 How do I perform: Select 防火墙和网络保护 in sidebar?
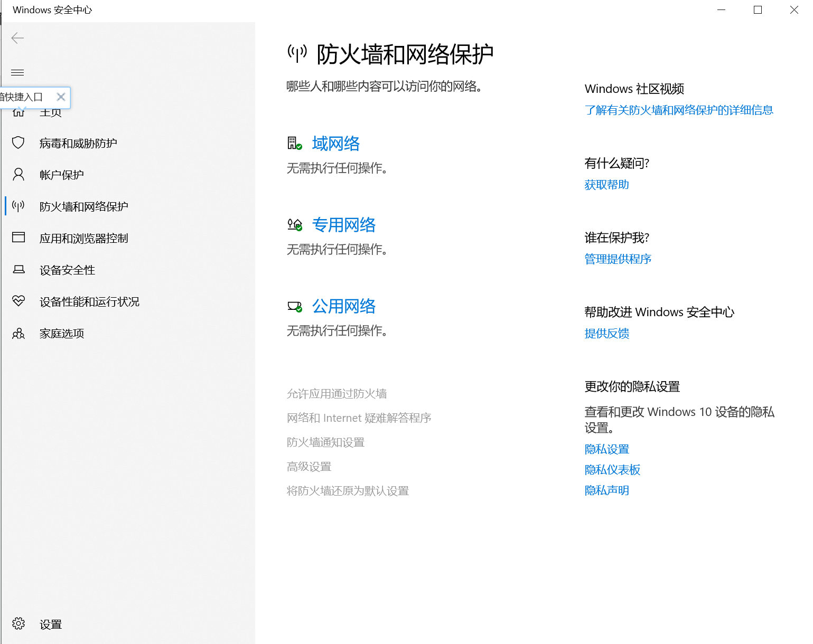coord(84,206)
